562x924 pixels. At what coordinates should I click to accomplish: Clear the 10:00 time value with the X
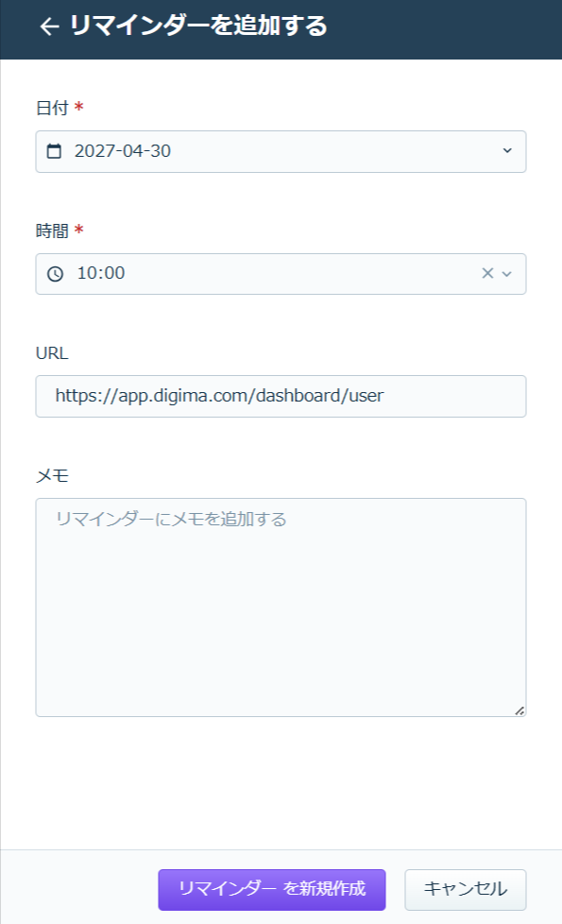pos(487,273)
